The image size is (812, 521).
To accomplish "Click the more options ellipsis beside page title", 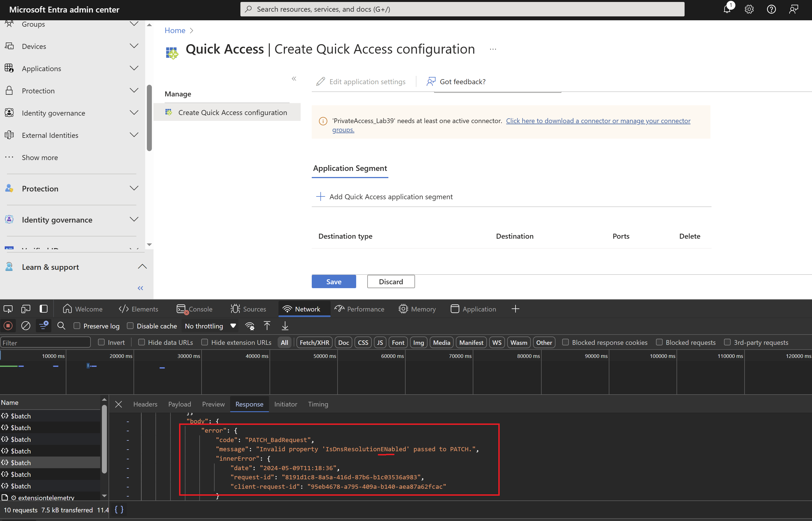I will pyautogui.click(x=493, y=49).
